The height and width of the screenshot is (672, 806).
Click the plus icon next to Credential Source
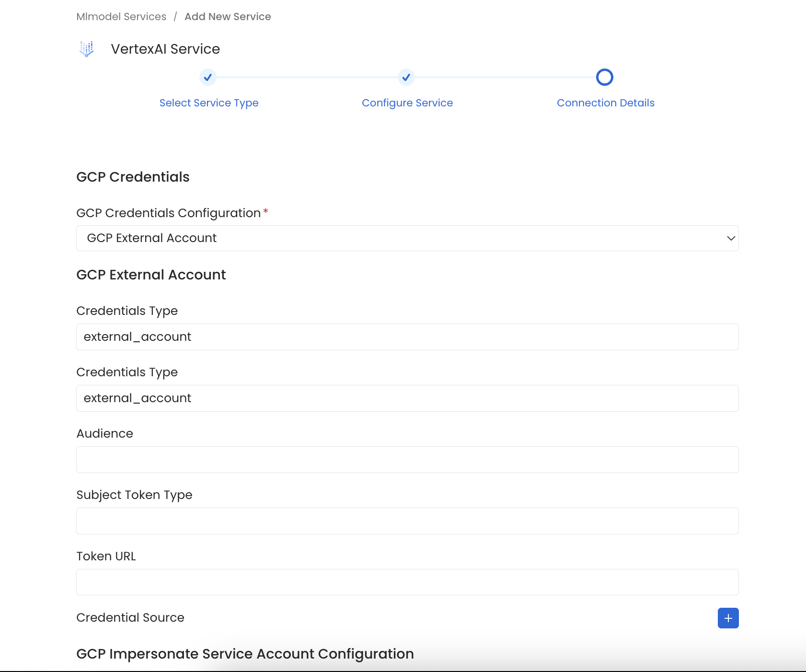click(728, 618)
